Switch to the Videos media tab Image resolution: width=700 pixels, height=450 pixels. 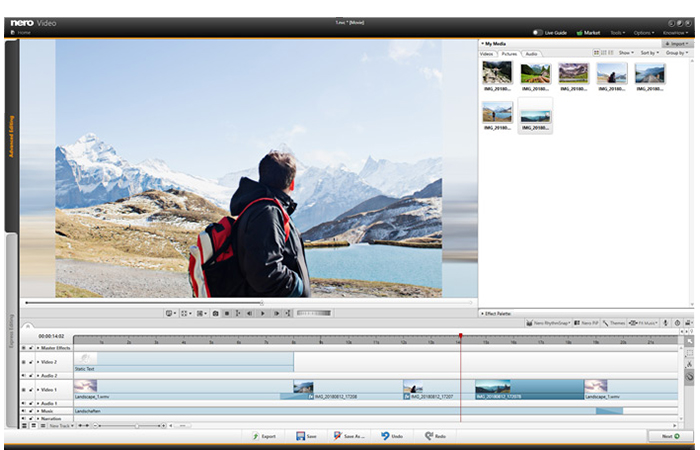pyautogui.click(x=486, y=53)
